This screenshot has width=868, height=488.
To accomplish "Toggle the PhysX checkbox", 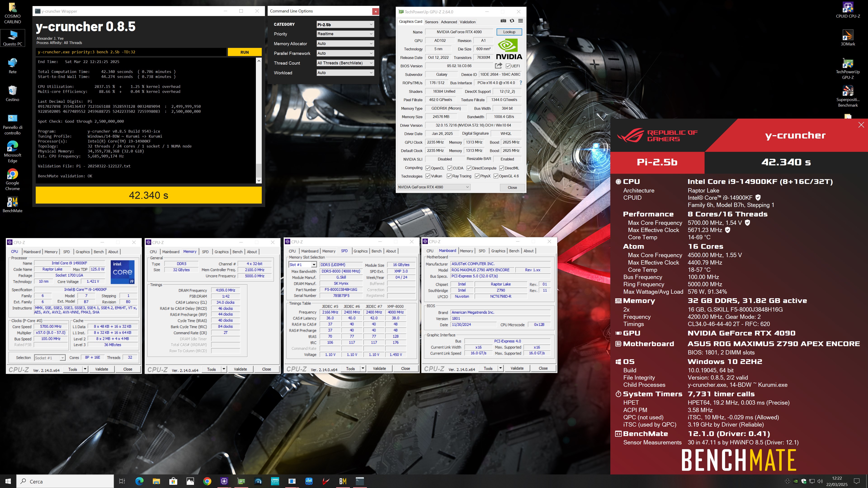I will click(477, 176).
